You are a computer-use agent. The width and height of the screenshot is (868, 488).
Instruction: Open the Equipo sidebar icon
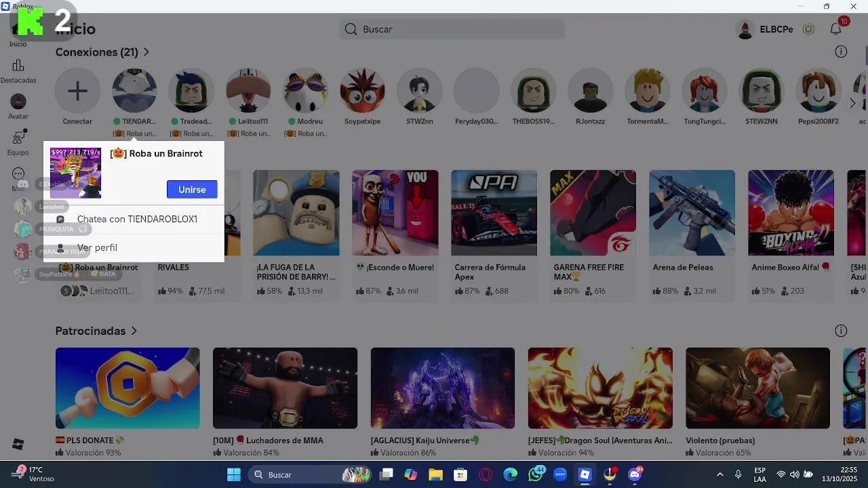[x=18, y=138]
